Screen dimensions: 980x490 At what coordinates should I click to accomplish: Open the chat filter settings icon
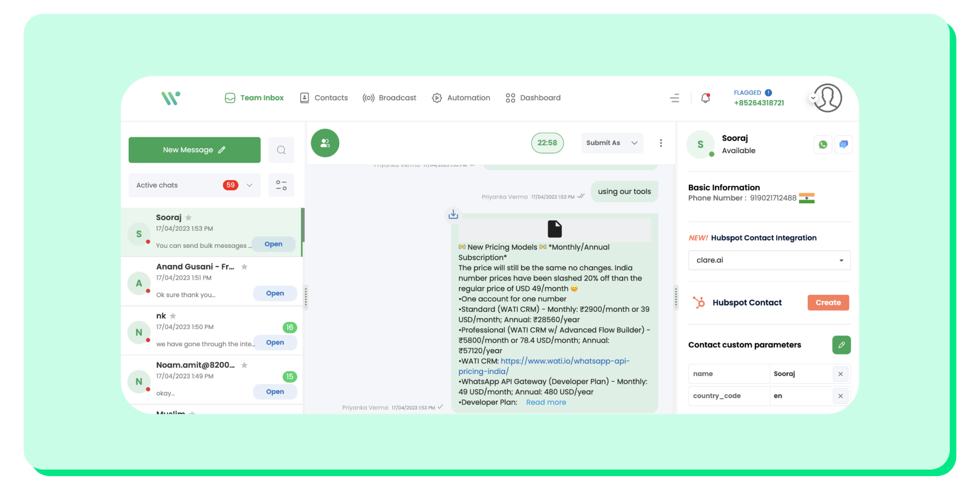[x=281, y=185]
